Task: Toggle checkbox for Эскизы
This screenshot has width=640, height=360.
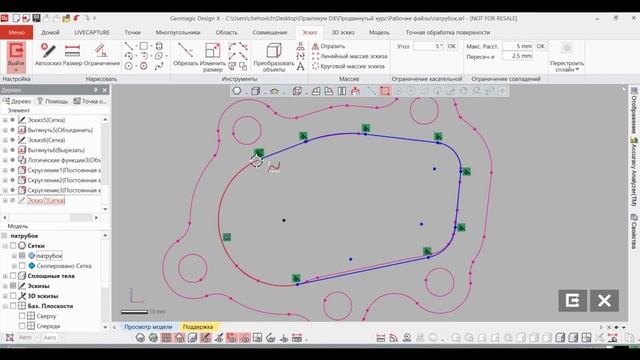Action: 13,286
